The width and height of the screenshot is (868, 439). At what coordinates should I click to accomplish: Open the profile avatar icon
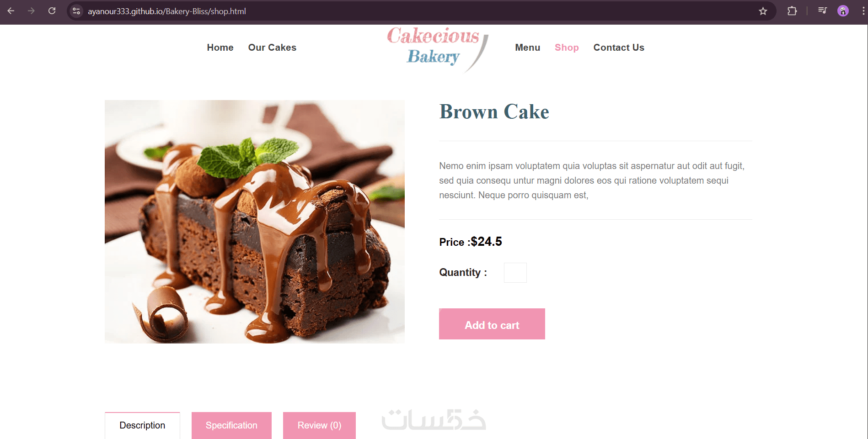pos(843,11)
